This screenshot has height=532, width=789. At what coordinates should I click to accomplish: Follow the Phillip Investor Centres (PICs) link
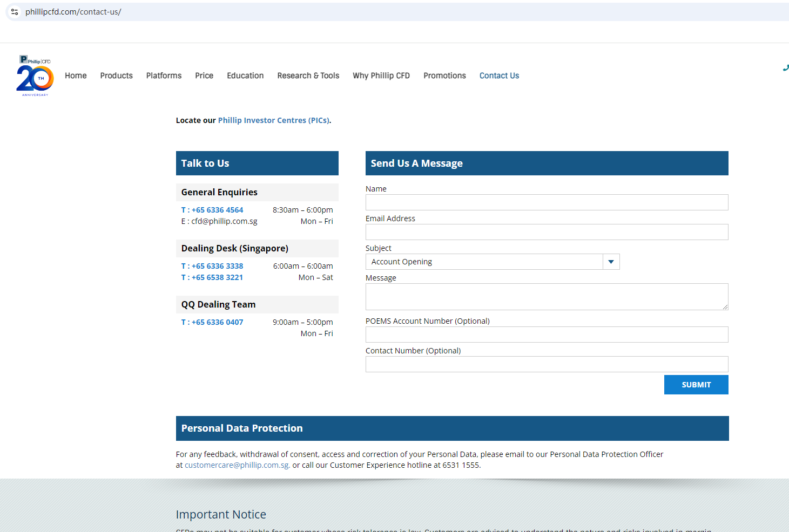coord(273,120)
